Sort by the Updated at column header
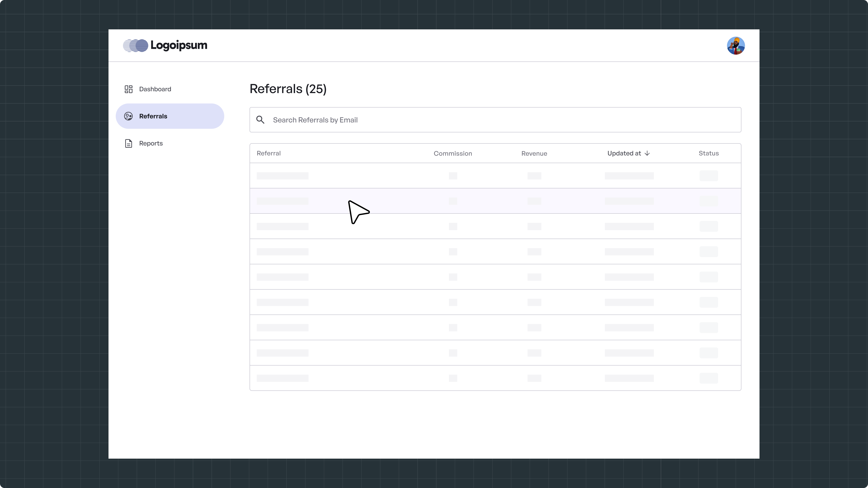The width and height of the screenshot is (868, 488). (x=624, y=154)
